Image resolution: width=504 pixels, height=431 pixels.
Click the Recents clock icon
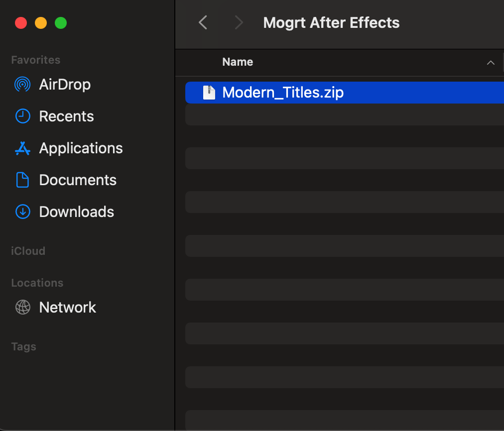click(22, 116)
